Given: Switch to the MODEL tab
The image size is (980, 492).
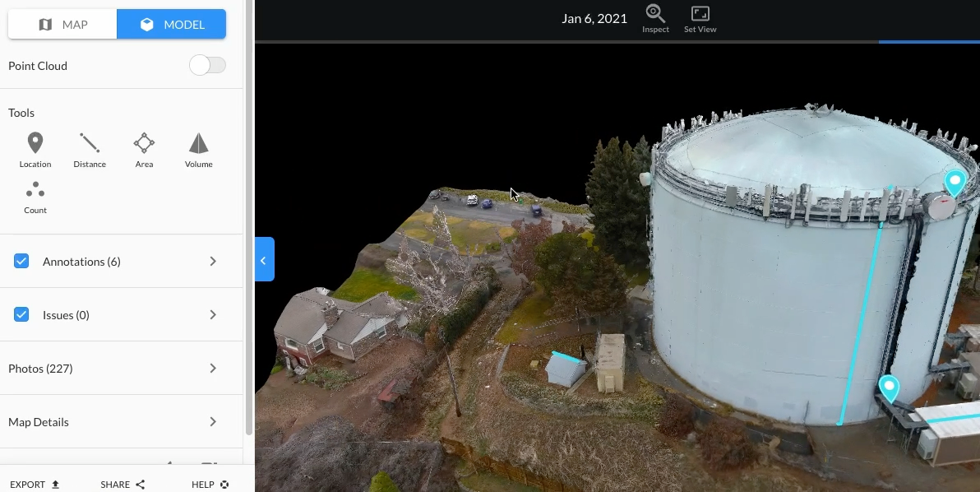Looking at the screenshot, I should point(171,25).
